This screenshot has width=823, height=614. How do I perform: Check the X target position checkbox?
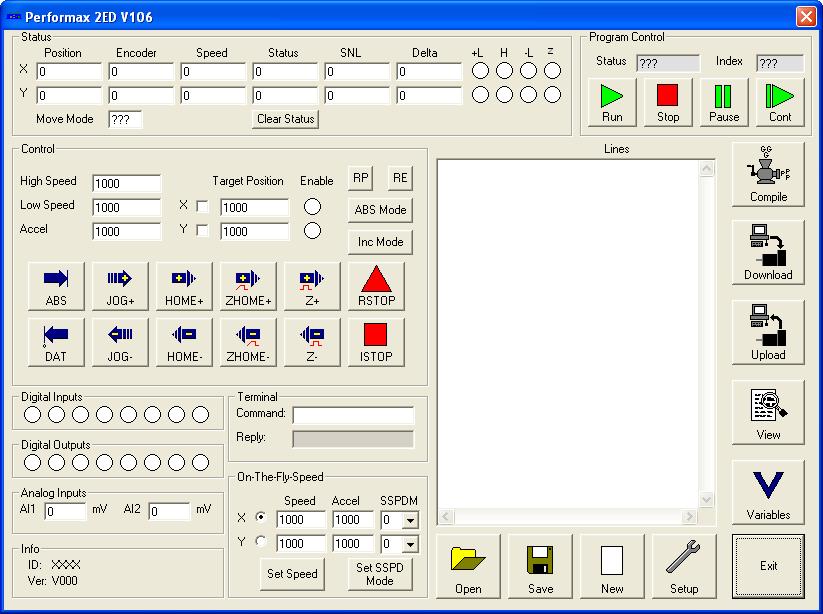tap(202, 207)
